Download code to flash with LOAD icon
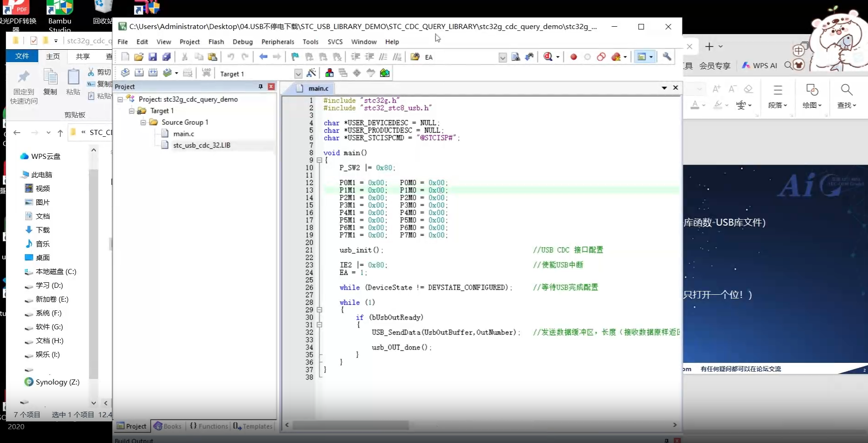868x443 pixels. click(206, 73)
